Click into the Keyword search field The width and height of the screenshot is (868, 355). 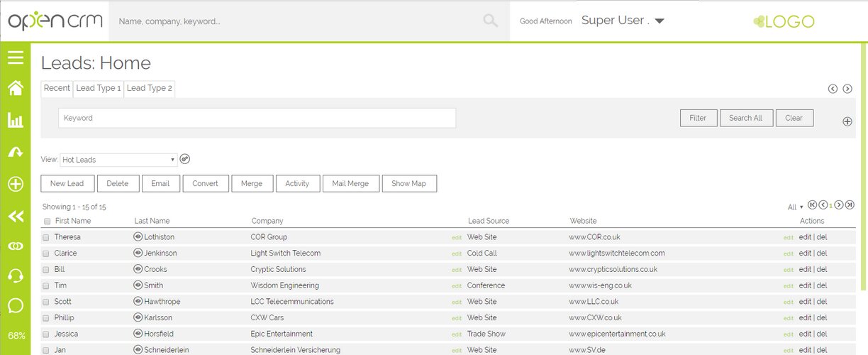(x=257, y=118)
